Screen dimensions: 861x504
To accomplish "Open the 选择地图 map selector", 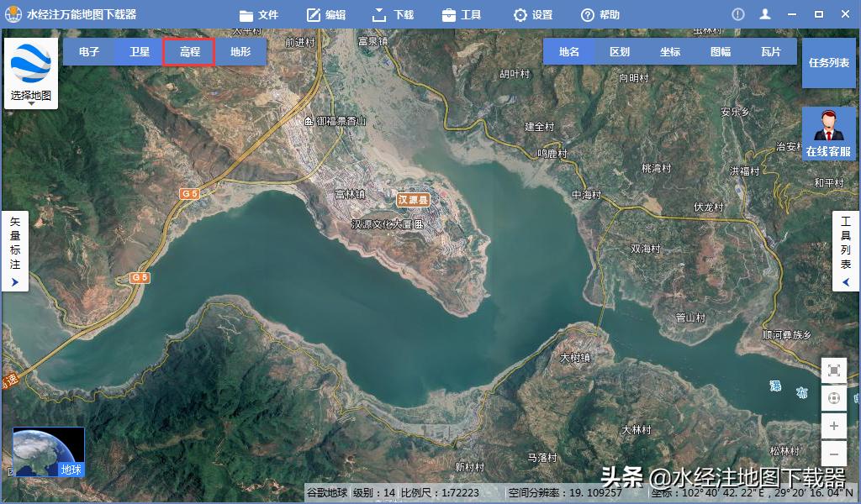I will pos(31,73).
